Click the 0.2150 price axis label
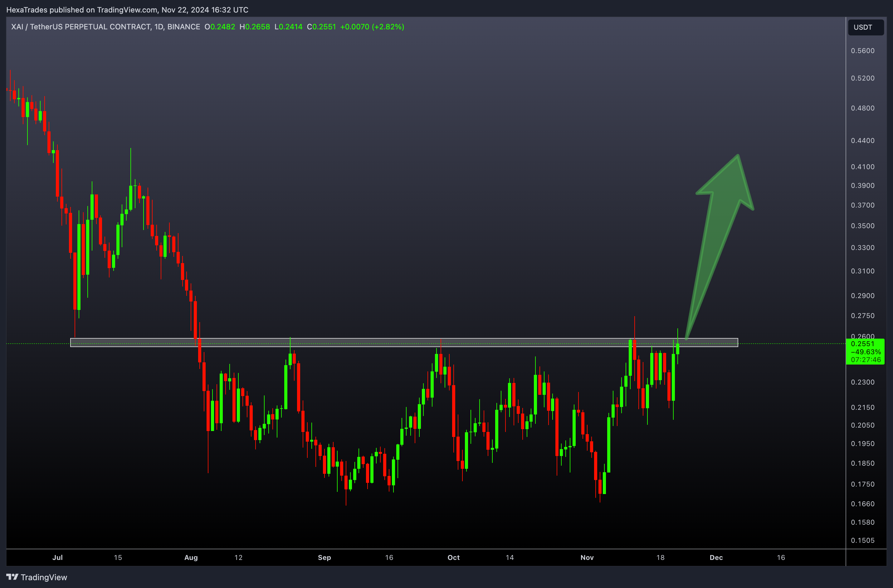Image resolution: width=893 pixels, height=588 pixels. pyautogui.click(x=863, y=407)
